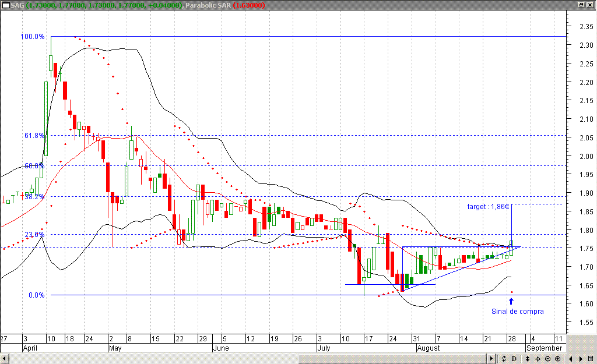This screenshot has height=364, width=597.
Task: Click the April month label
Action: pos(30,348)
